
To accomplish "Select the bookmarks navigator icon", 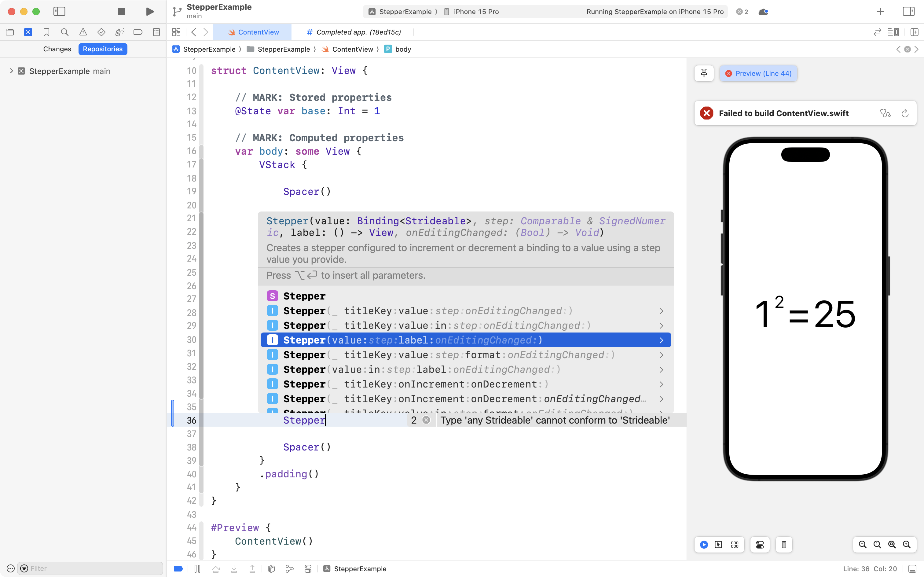I will coord(46,32).
